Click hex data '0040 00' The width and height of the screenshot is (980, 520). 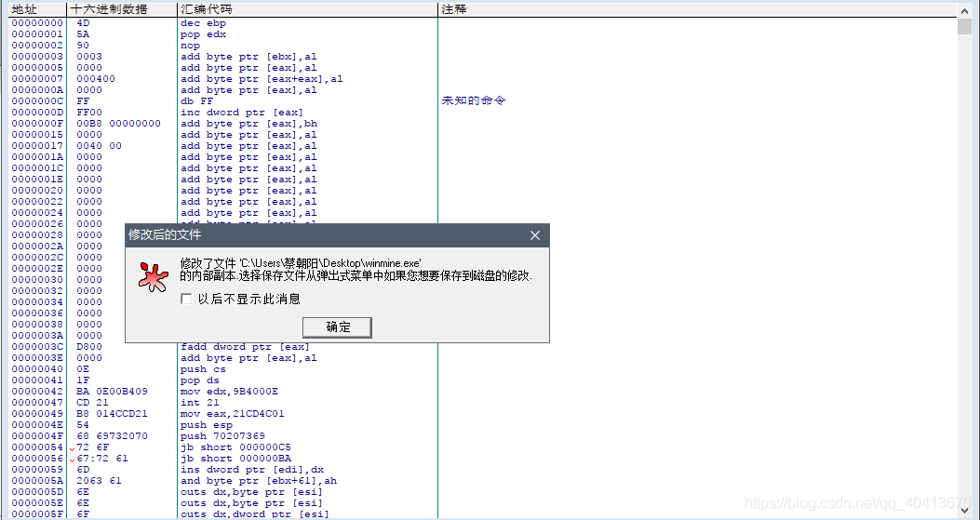click(x=100, y=146)
